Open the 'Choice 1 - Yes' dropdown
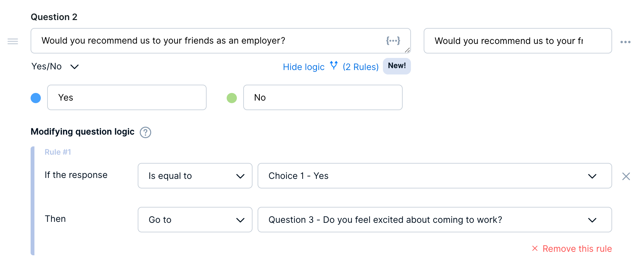The height and width of the screenshot is (261, 644). tap(434, 176)
